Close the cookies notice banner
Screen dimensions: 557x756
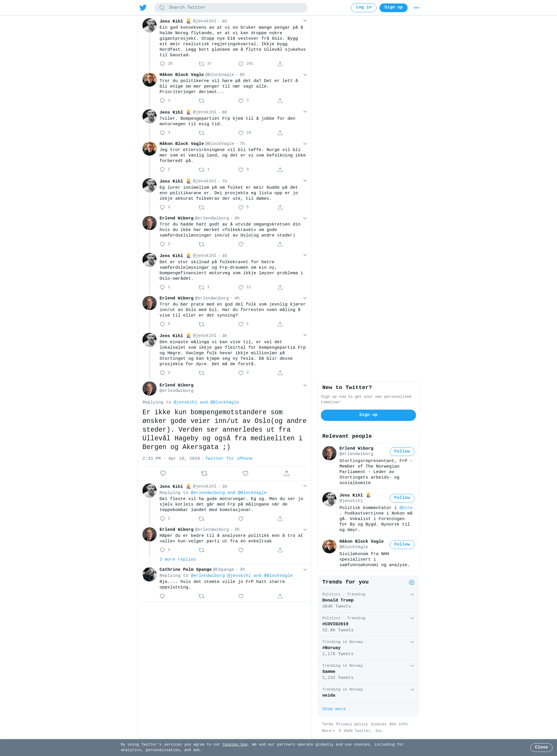(541, 747)
